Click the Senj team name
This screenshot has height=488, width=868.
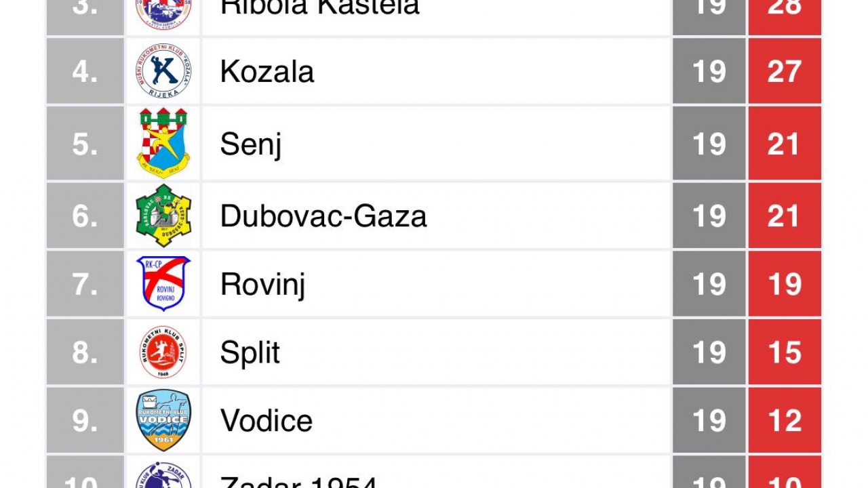tap(251, 144)
